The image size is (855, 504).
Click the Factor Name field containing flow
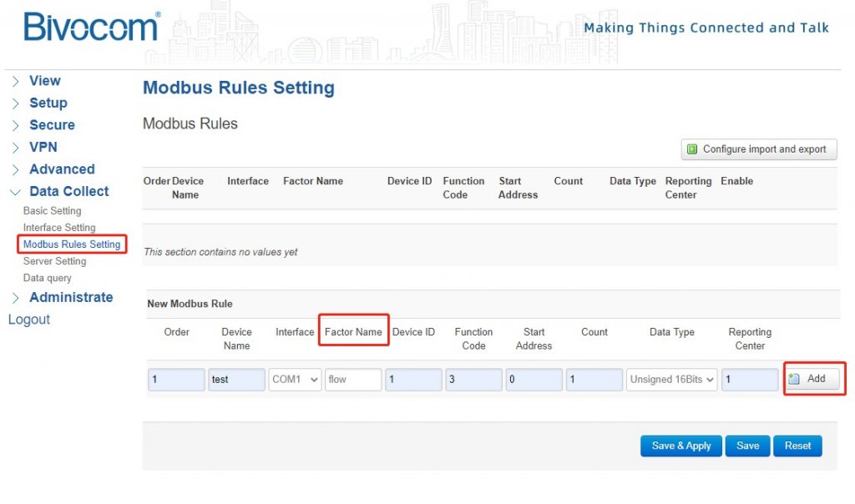[352, 379]
